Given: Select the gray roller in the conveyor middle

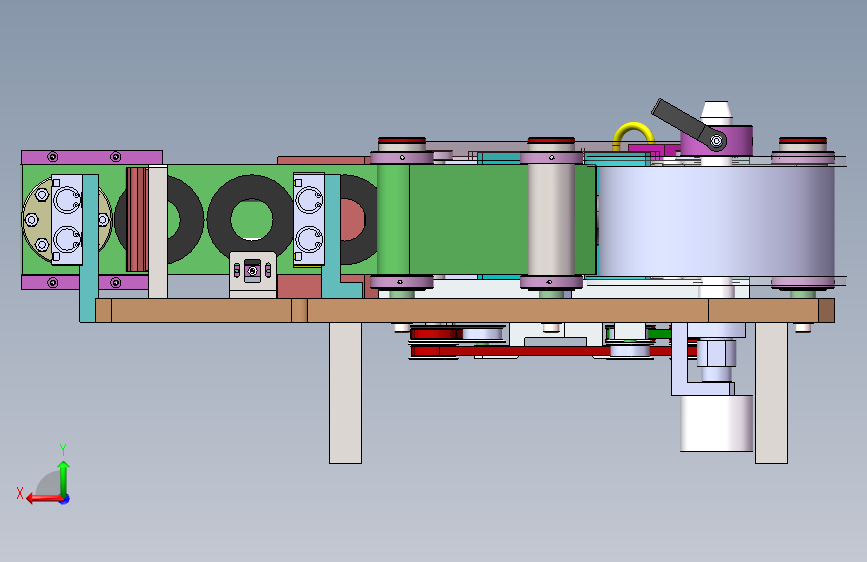Looking at the screenshot, I should pyautogui.click(x=551, y=220).
